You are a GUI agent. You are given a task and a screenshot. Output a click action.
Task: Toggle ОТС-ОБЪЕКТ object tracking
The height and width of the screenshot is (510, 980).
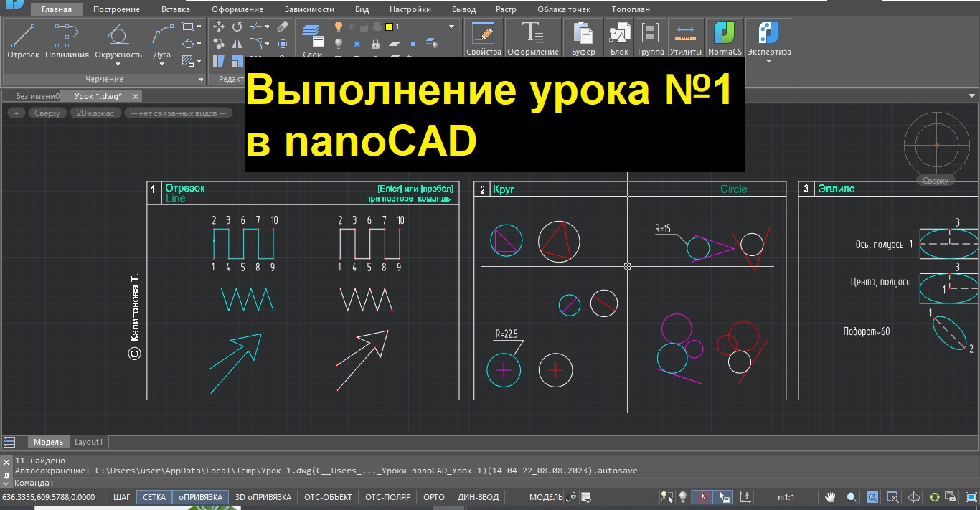pyautogui.click(x=328, y=497)
